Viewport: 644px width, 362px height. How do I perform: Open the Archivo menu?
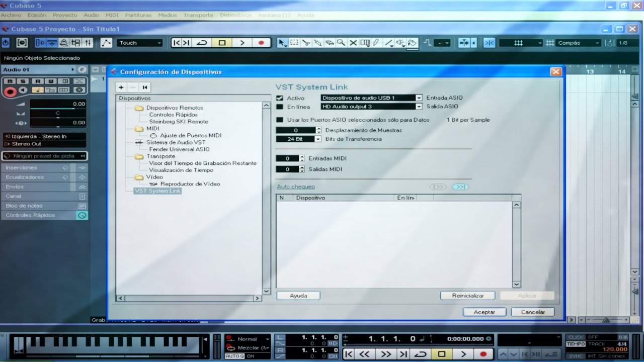[x=11, y=15]
